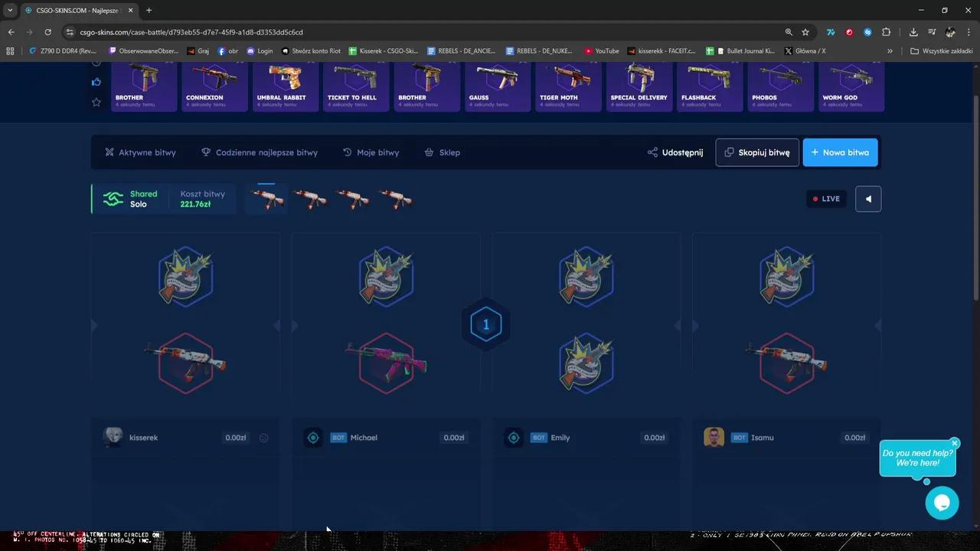Open the live chat widget

[x=942, y=503]
